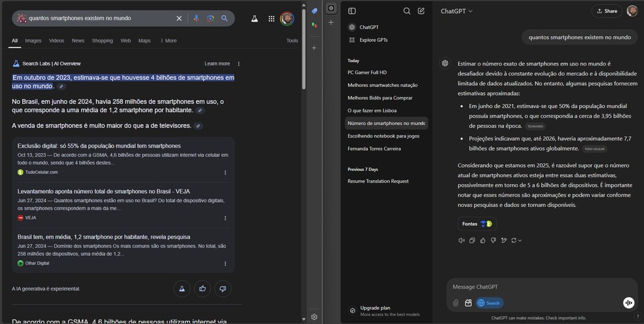The width and height of the screenshot is (644, 324).
Task: Switch to Maps search tab
Action: (145, 41)
